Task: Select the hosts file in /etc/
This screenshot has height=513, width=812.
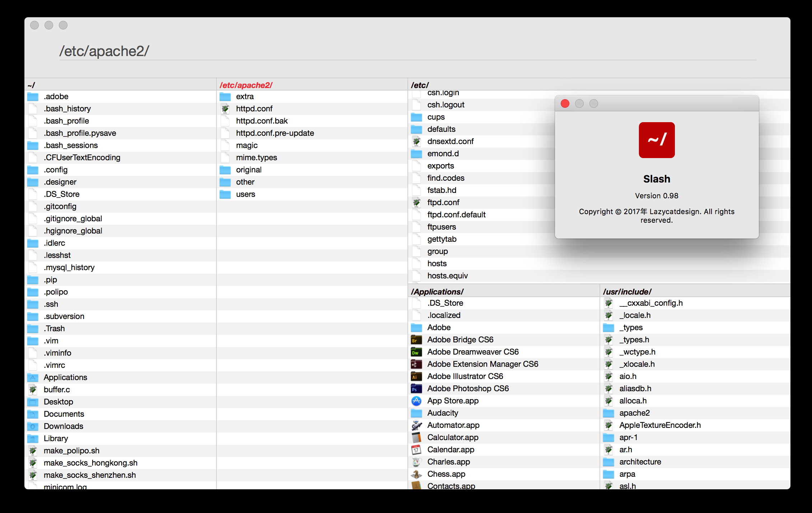Action: [x=437, y=263]
